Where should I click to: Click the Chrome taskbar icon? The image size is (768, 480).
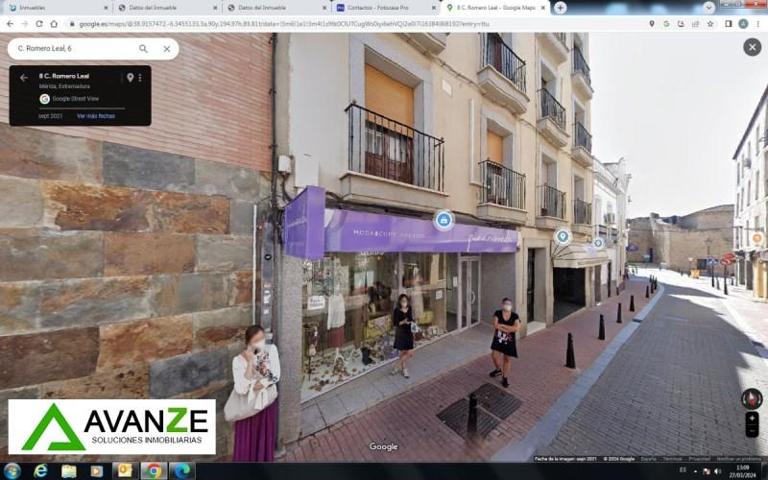(153, 471)
